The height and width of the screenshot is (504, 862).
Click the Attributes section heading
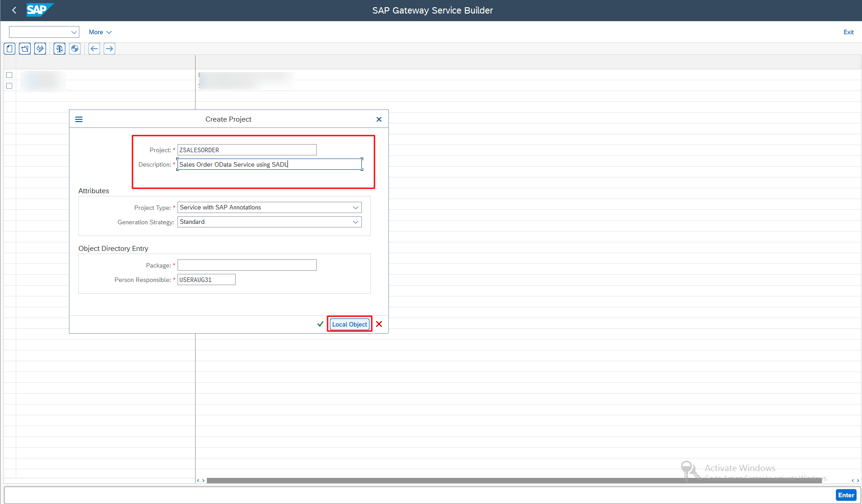point(94,191)
